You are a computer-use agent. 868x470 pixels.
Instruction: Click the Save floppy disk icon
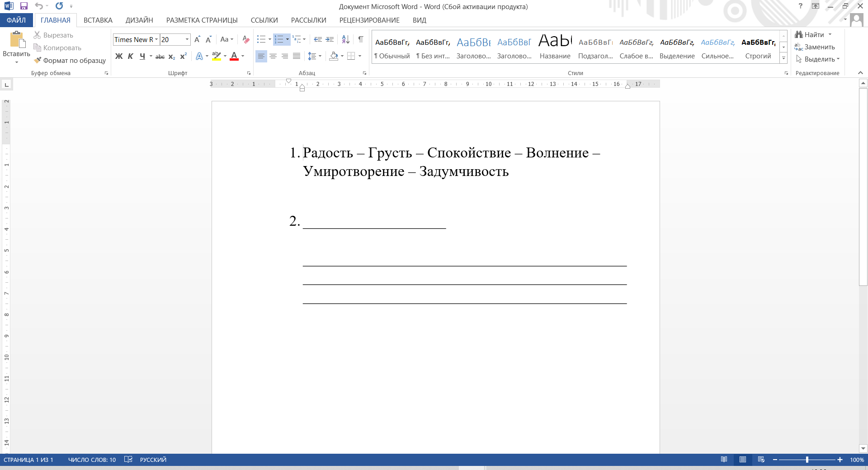click(x=24, y=6)
